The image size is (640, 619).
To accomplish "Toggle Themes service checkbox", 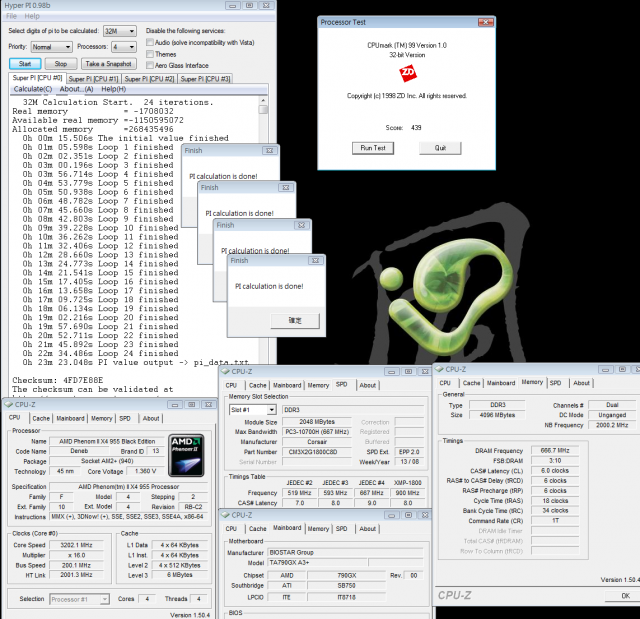I will 150,54.
